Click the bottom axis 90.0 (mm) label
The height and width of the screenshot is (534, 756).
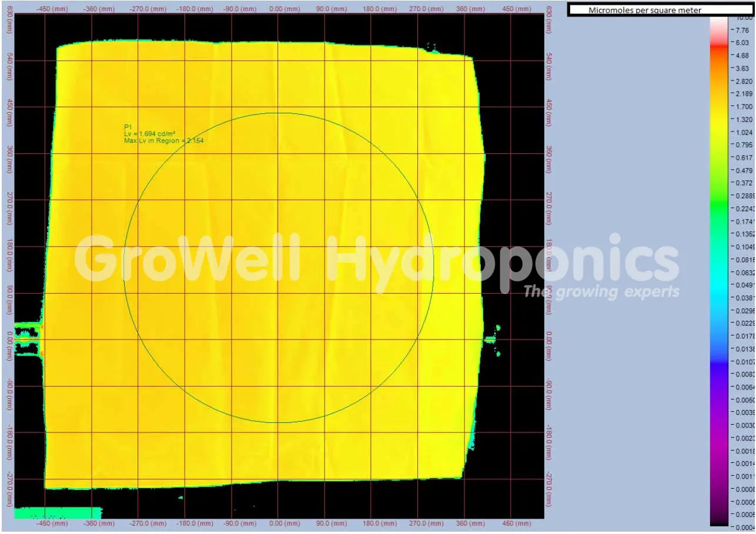coord(333,523)
